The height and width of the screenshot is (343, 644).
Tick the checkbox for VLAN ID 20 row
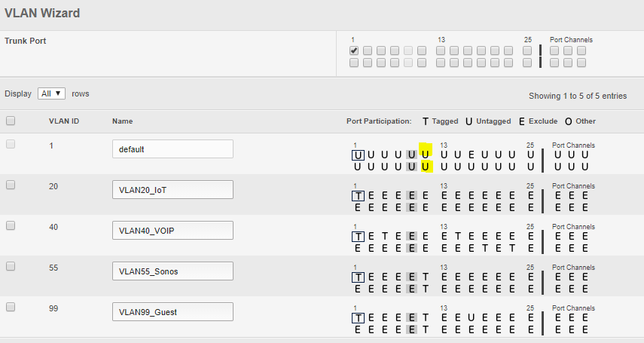pos(11,185)
